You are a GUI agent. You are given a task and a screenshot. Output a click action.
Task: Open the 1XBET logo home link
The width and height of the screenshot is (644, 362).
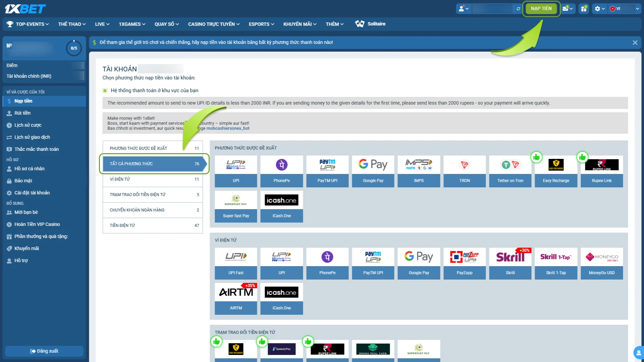[x=25, y=9]
